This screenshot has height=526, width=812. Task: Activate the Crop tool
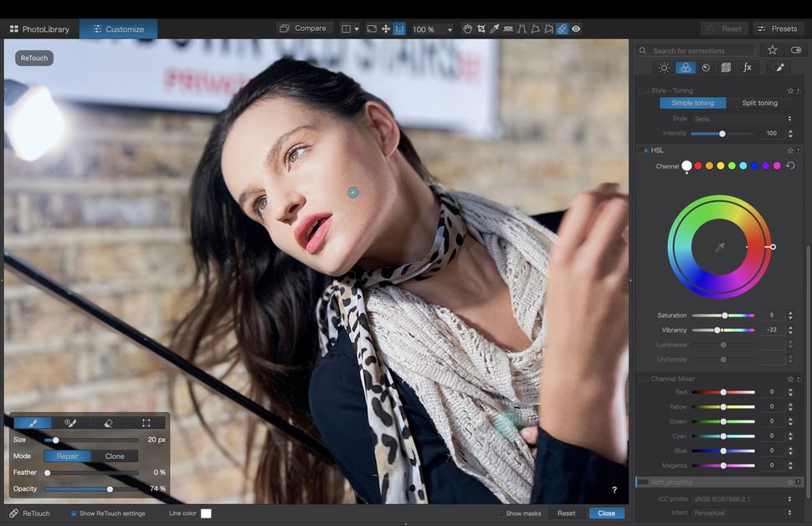coord(481,28)
